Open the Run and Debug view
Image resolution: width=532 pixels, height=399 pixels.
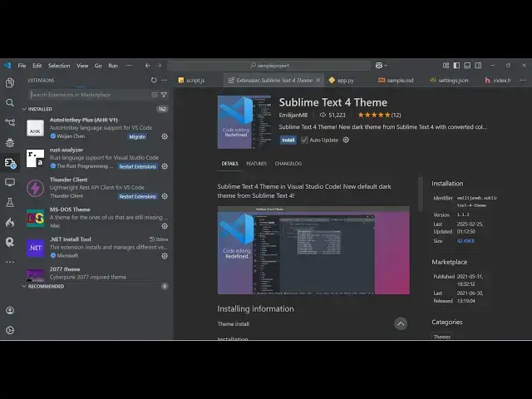[10, 142]
